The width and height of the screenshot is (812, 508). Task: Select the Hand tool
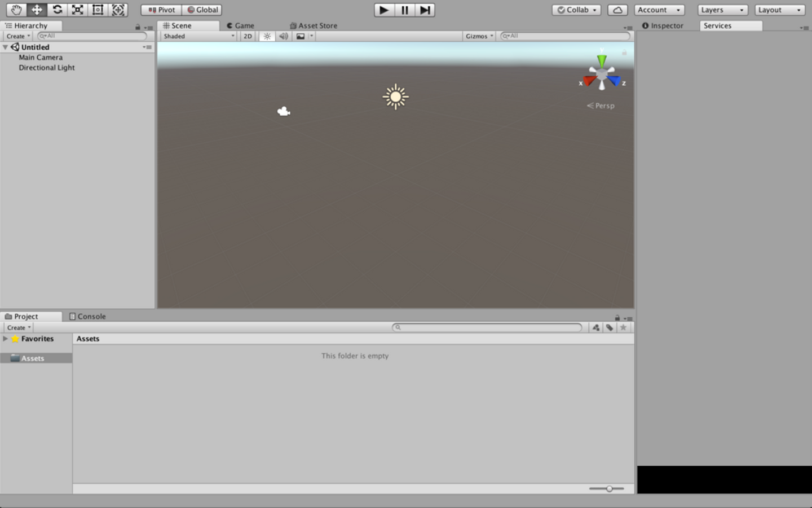(x=16, y=10)
